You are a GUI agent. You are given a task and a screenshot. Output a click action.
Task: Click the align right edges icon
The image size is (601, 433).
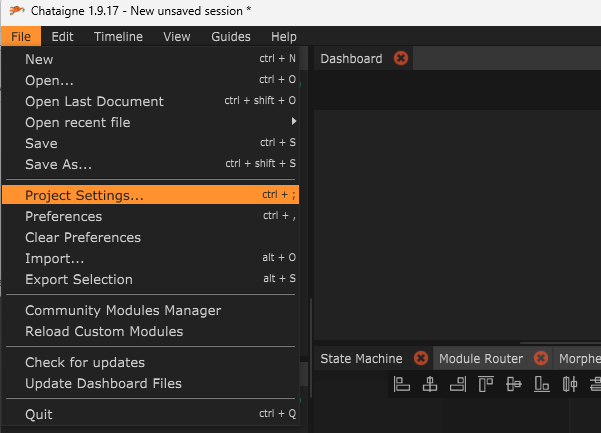coord(458,384)
